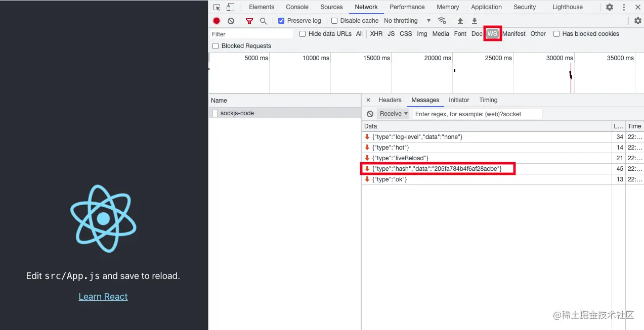
Task: Check Hide data URLs
Action: tap(303, 34)
